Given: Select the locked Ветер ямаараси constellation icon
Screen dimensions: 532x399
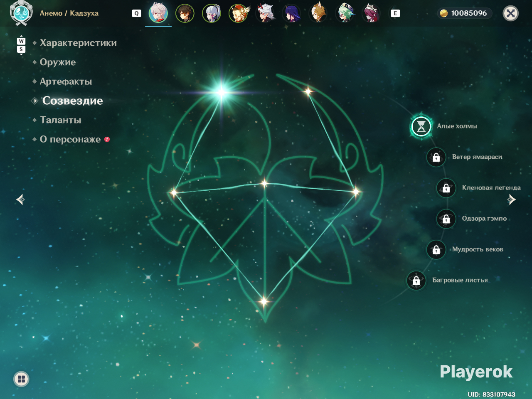Looking at the screenshot, I should (x=436, y=157).
